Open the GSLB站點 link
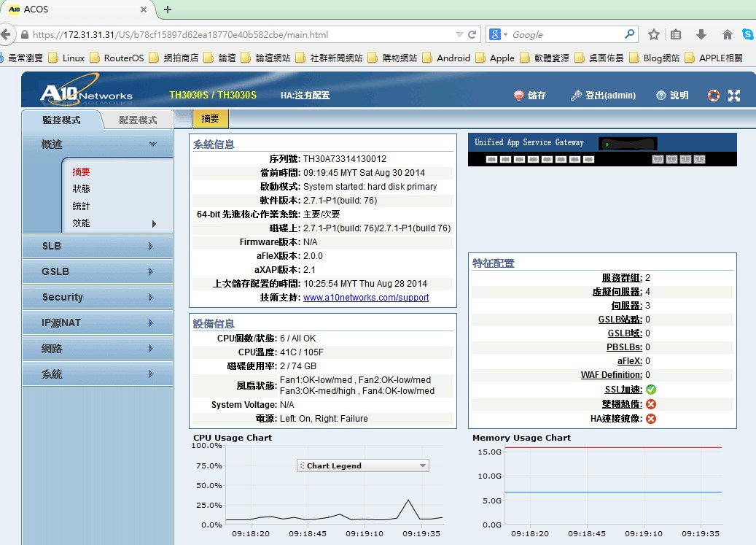This screenshot has height=545, width=756. tap(620, 320)
